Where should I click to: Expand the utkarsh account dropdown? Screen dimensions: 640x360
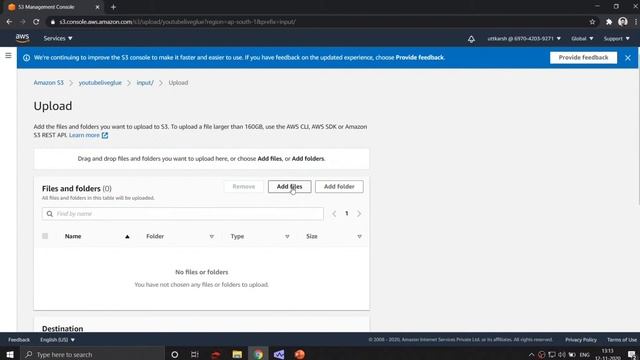(x=524, y=38)
